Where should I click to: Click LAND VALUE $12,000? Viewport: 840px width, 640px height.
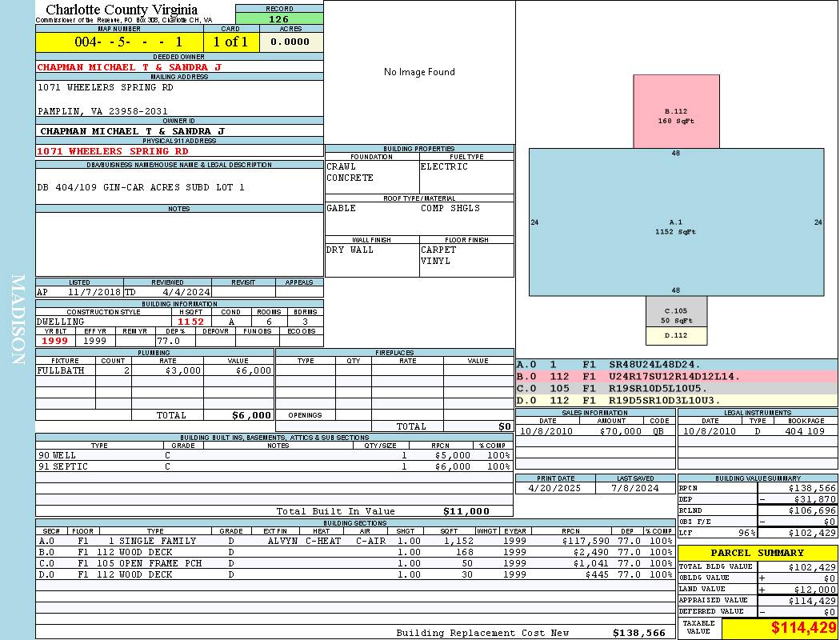(x=815, y=589)
